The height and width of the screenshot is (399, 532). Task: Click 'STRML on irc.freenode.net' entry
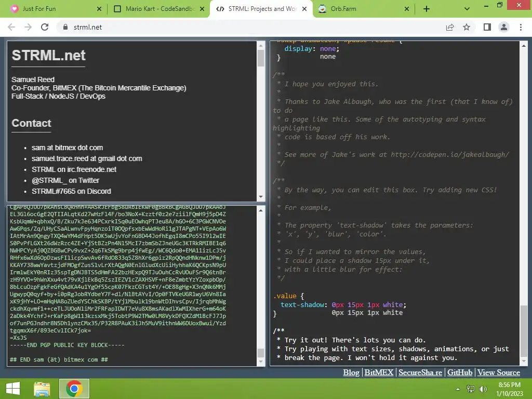(x=74, y=169)
